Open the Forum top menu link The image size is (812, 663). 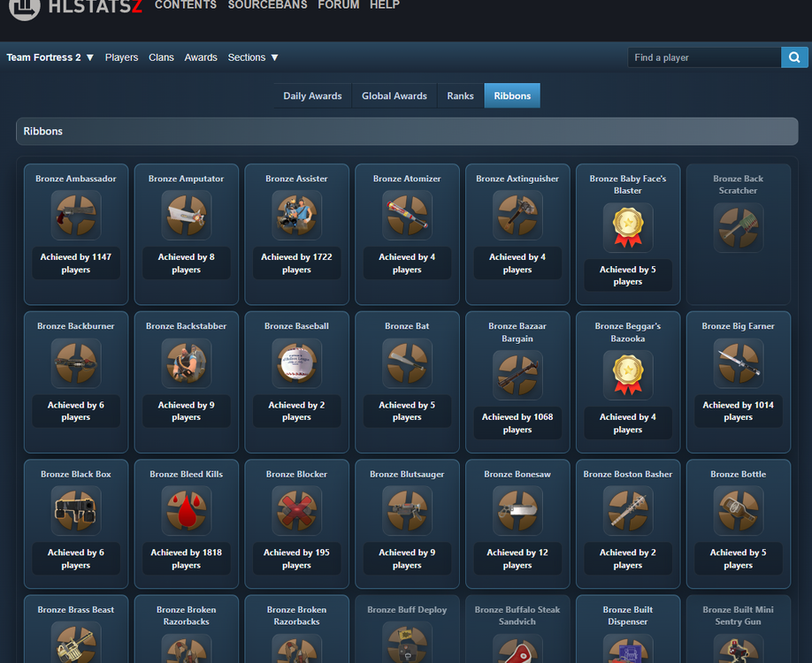pos(339,5)
